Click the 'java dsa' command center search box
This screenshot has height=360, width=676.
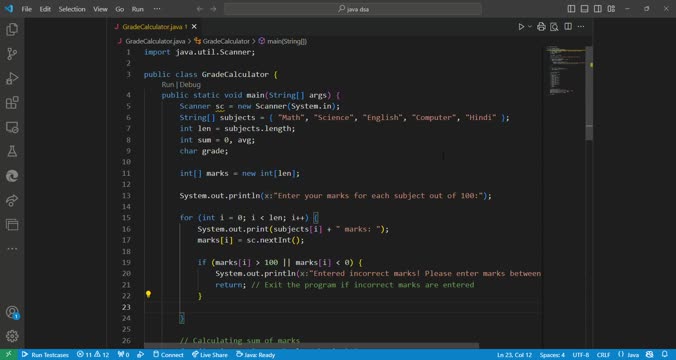pyautogui.click(x=353, y=9)
